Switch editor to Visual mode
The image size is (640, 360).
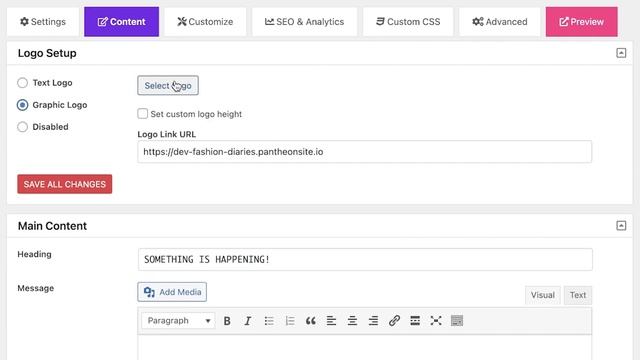[542, 295]
